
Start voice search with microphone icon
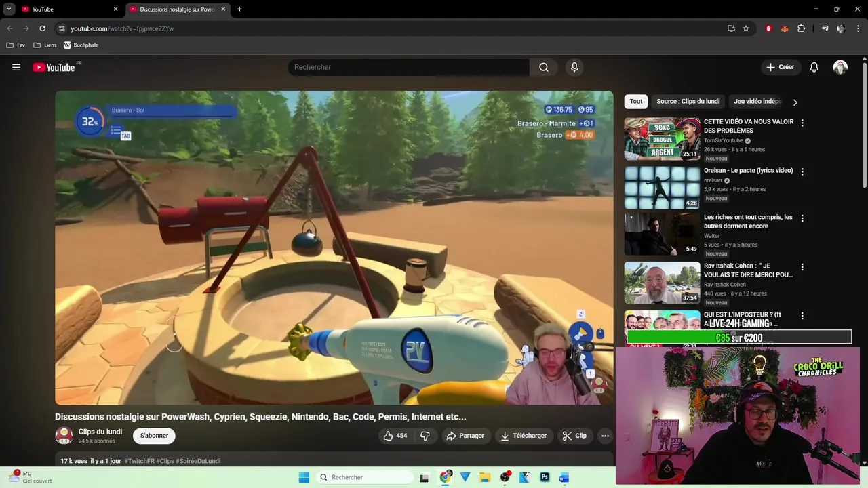click(x=574, y=67)
